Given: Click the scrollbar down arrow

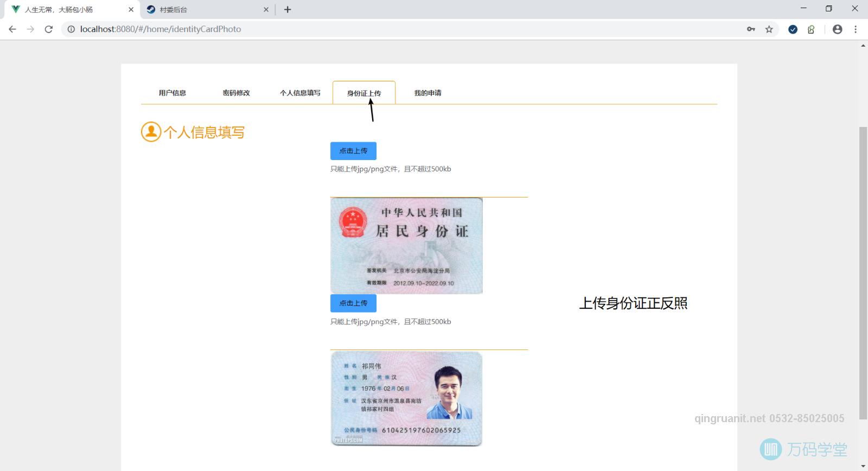Looking at the screenshot, I should pos(863,466).
